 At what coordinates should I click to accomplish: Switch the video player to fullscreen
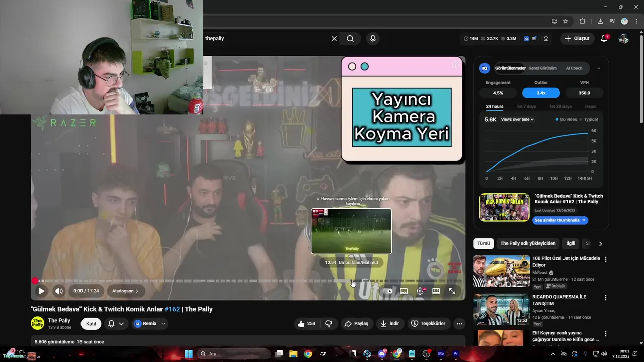coord(452,291)
